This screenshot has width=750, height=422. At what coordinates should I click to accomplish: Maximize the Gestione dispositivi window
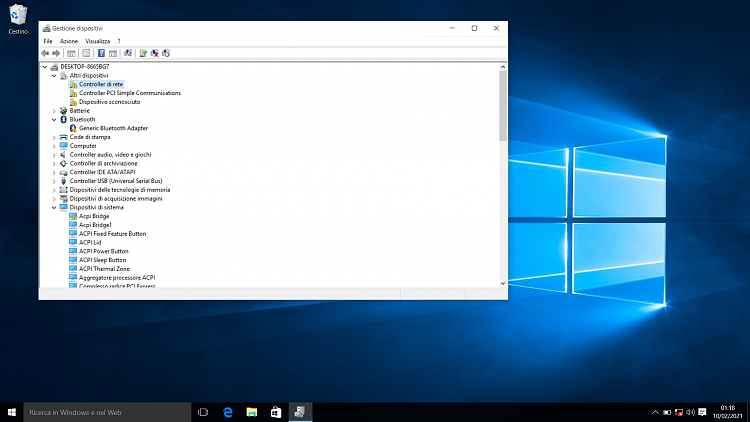(474, 28)
